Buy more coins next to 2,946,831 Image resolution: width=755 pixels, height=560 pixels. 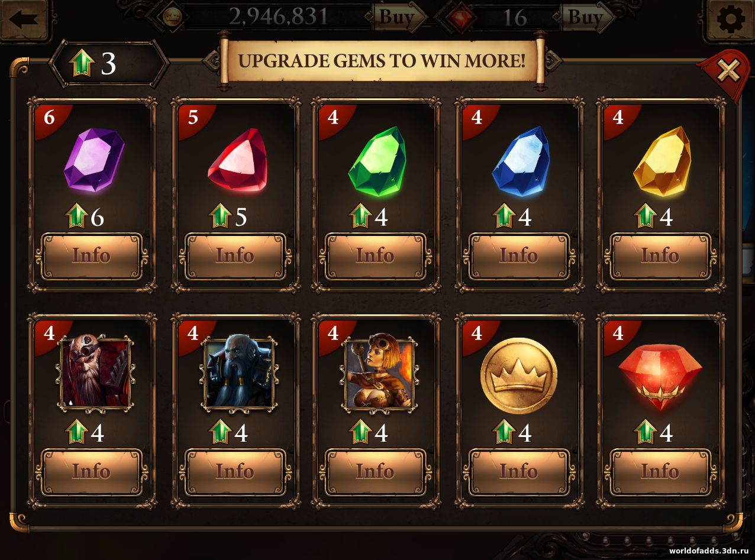399,17
